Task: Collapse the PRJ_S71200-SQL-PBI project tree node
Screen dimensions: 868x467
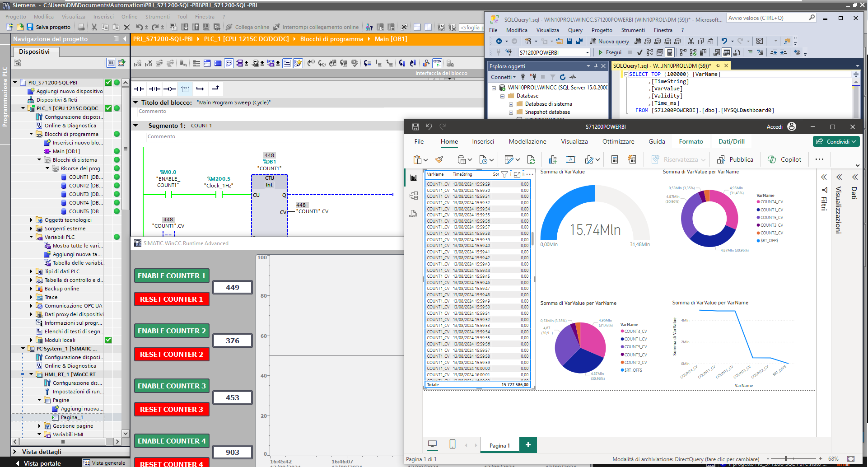Action: (x=15, y=83)
